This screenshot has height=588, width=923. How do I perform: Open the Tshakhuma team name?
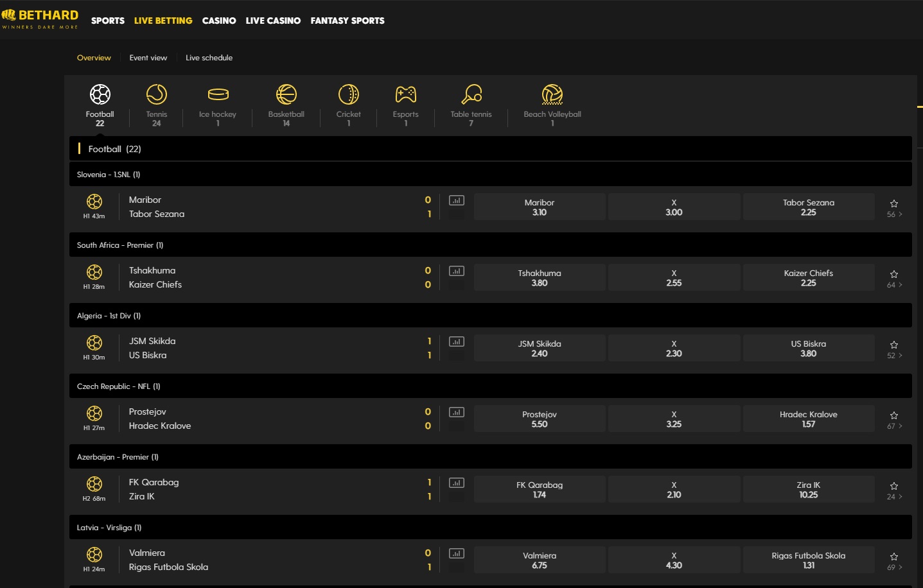(152, 270)
